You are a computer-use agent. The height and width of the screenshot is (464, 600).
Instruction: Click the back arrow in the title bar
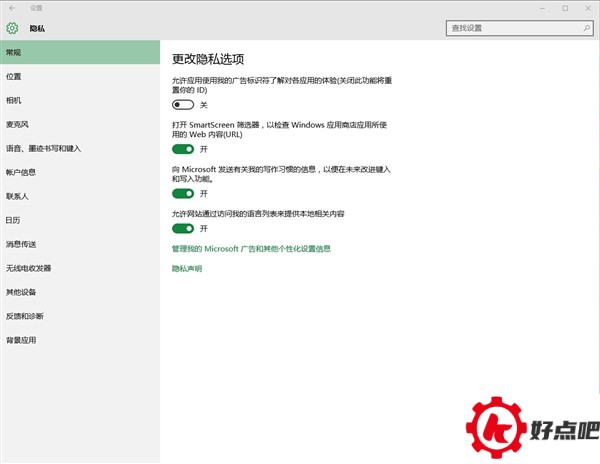click(12, 8)
